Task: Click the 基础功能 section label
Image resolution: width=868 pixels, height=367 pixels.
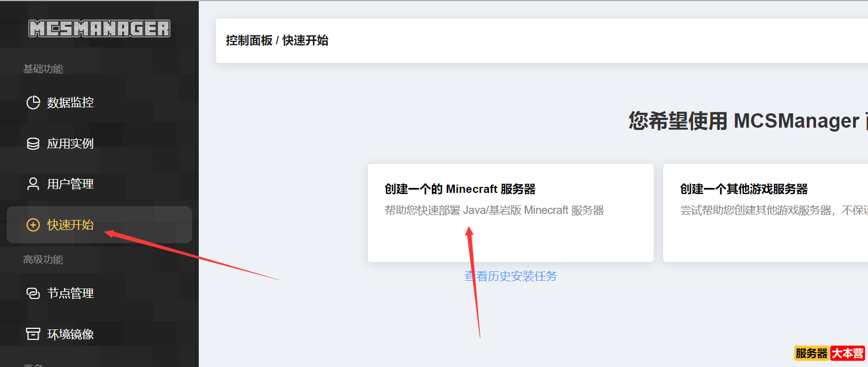Action: click(43, 69)
